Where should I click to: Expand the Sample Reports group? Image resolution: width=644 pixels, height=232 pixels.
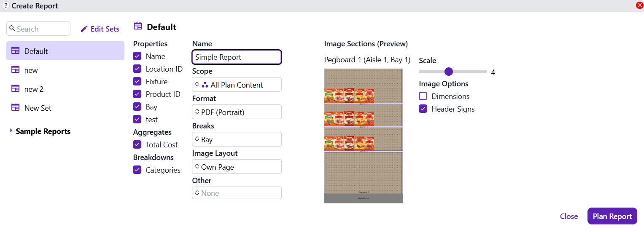11,131
